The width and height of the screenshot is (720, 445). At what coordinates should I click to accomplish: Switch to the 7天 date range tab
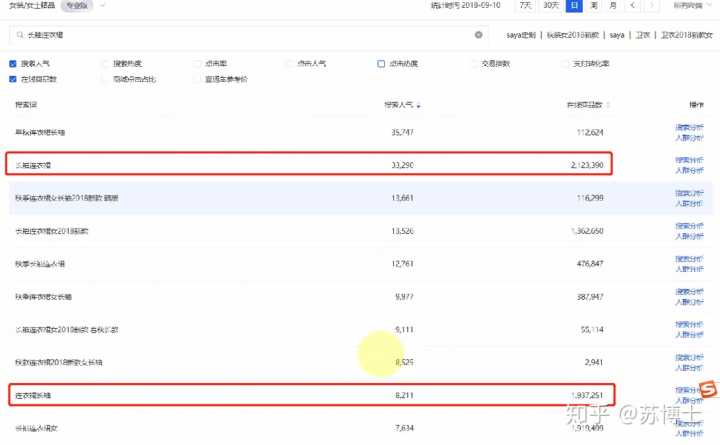(x=525, y=6)
